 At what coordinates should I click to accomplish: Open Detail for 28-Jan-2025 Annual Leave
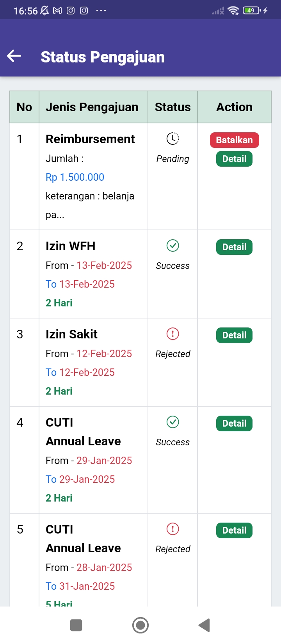234,530
